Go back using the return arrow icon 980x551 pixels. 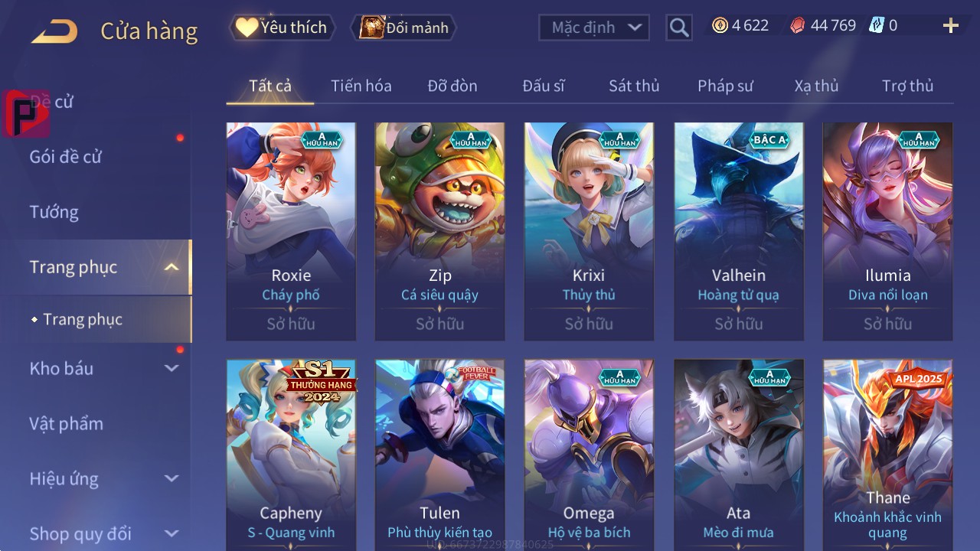coord(54,31)
